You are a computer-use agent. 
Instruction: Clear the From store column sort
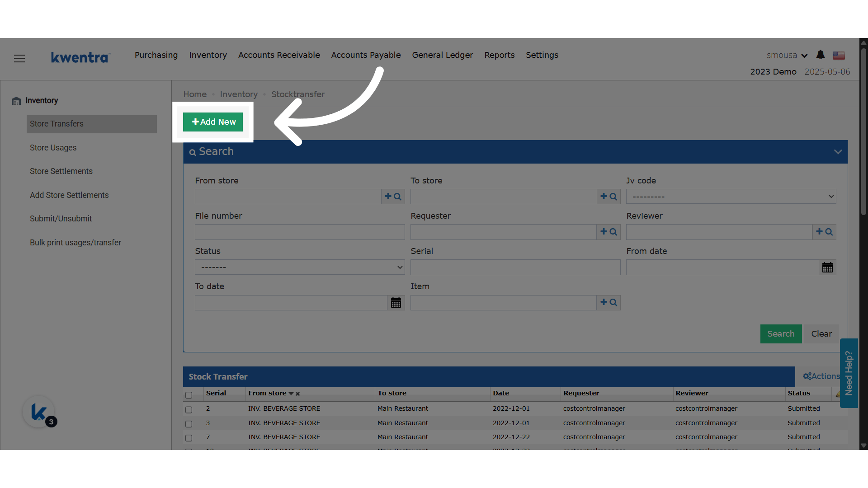pyautogui.click(x=298, y=394)
